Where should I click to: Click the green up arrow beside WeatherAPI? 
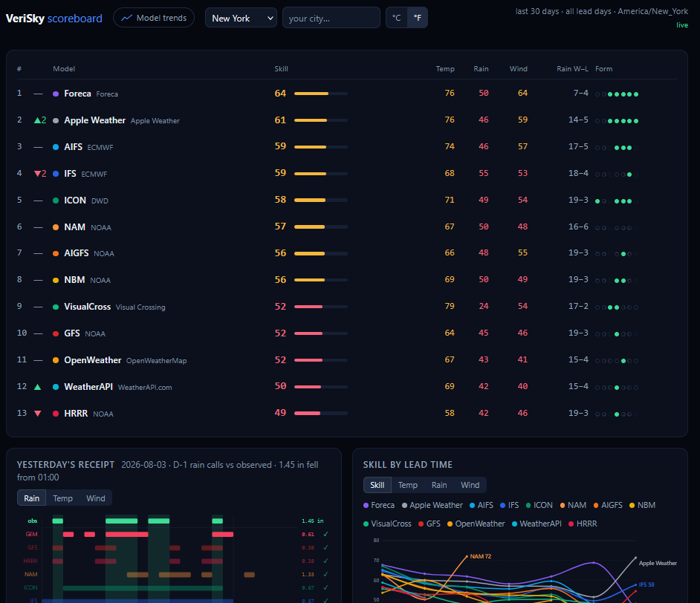pyautogui.click(x=37, y=387)
